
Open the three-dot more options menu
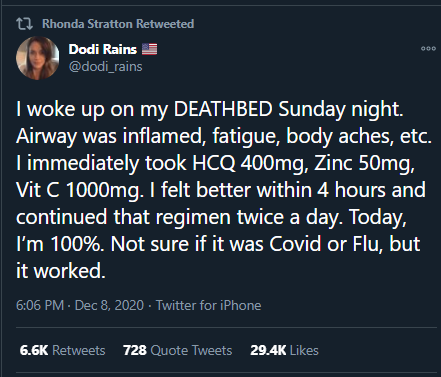(x=428, y=49)
